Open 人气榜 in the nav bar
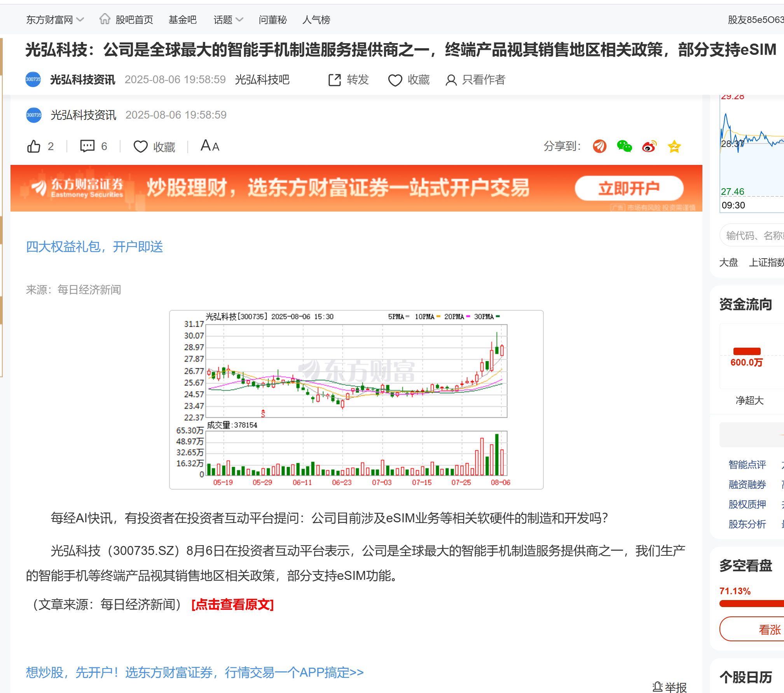 [316, 19]
